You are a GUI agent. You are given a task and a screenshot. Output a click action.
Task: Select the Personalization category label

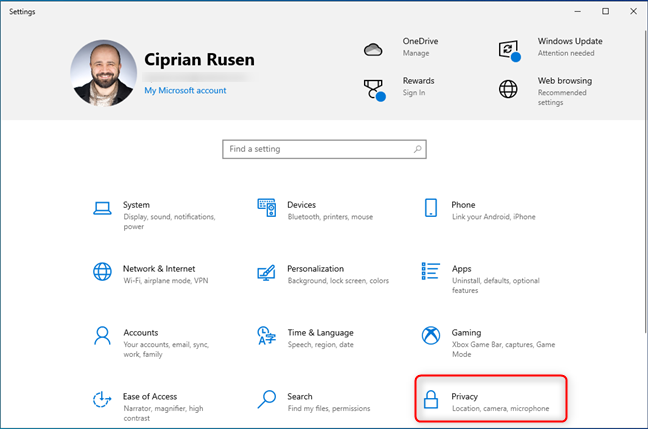point(315,269)
